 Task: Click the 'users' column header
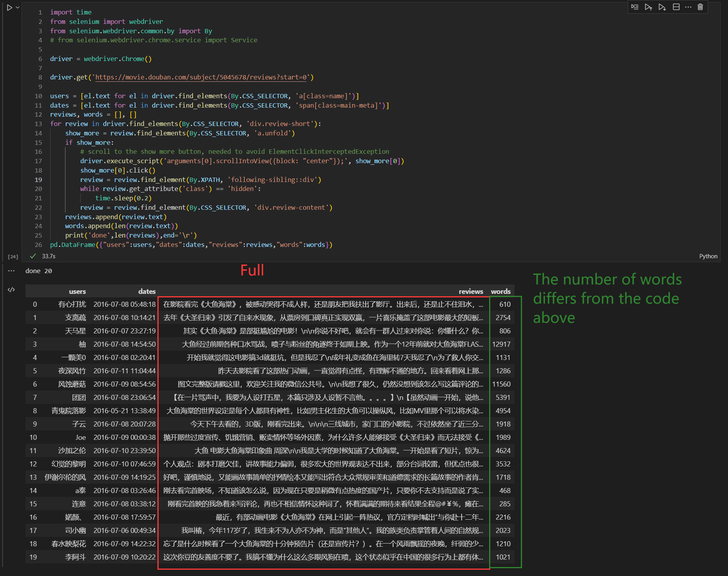tap(77, 292)
